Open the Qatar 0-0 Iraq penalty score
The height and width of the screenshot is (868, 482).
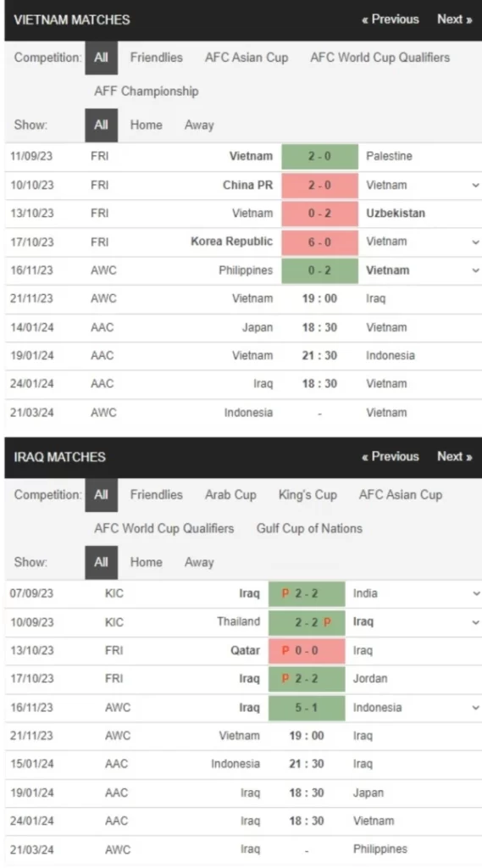[307, 650]
